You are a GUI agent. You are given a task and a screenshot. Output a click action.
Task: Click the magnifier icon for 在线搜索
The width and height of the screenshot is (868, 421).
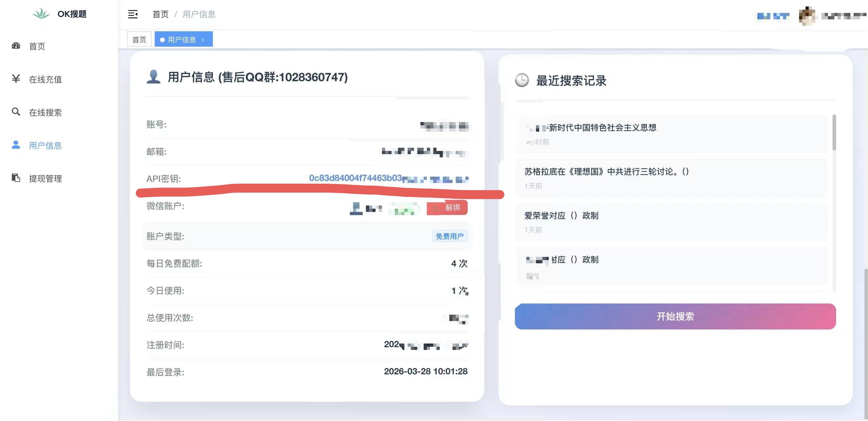coord(16,112)
